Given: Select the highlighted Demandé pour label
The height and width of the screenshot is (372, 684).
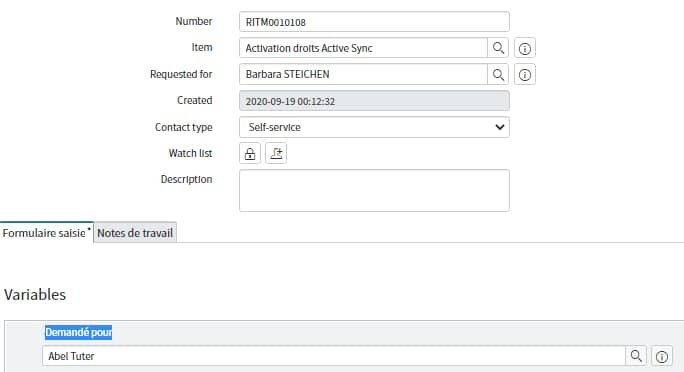Looking at the screenshot, I should pos(79,332).
